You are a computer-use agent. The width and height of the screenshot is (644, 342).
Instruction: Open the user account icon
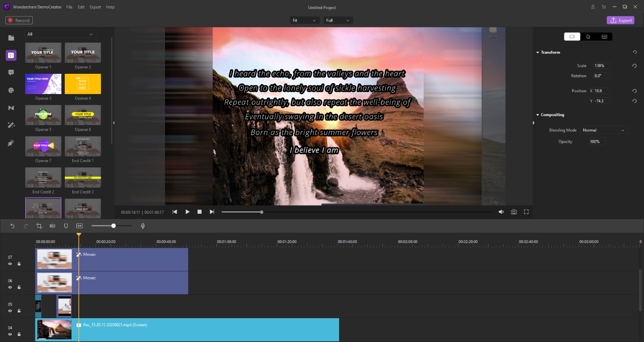point(593,7)
